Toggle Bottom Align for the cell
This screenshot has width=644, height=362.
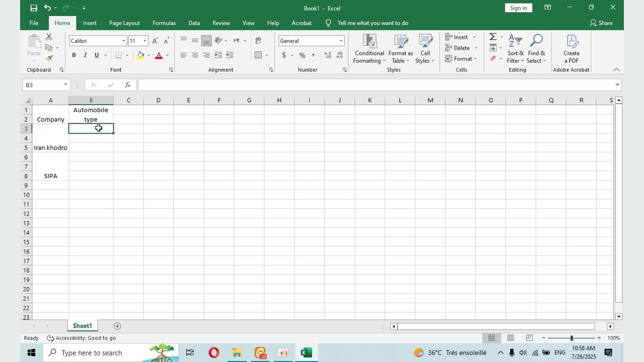206,41
